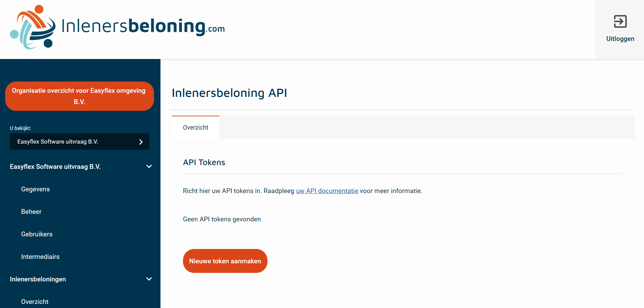Open Gegevens in the sidebar

coord(35,189)
